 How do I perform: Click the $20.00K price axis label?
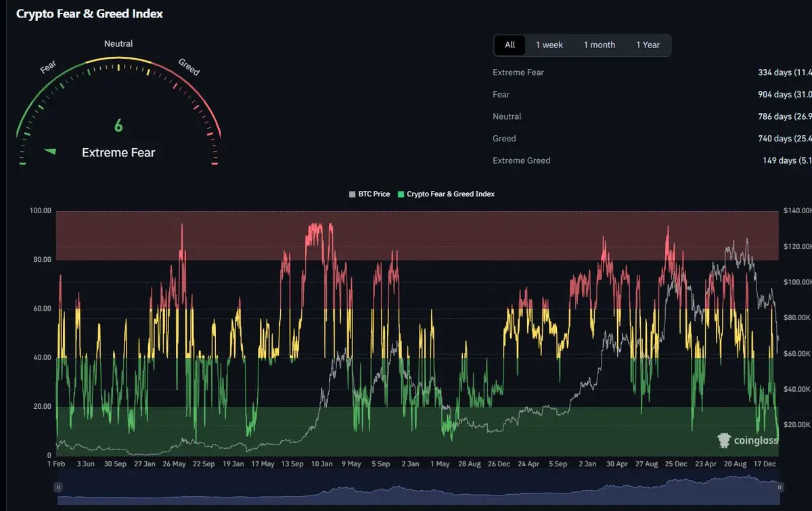tap(796, 425)
